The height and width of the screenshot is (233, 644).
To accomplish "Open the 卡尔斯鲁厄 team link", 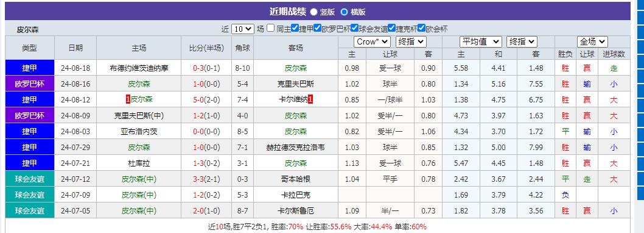I will point(296,211).
